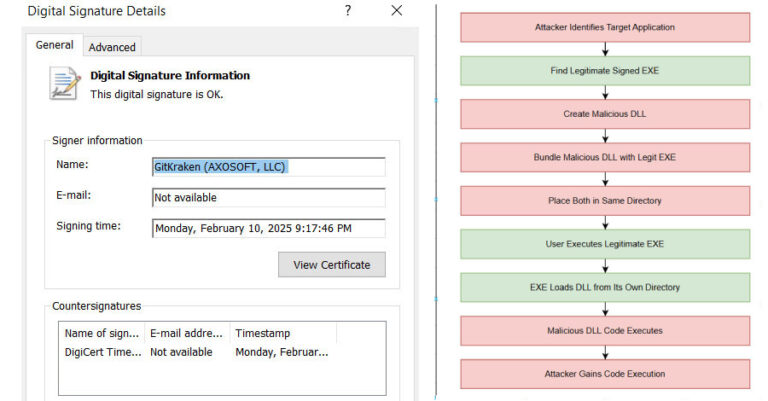Click the Attacker Gains Code Execution box
Image resolution: width=768 pixels, height=401 pixels.
coord(604,374)
